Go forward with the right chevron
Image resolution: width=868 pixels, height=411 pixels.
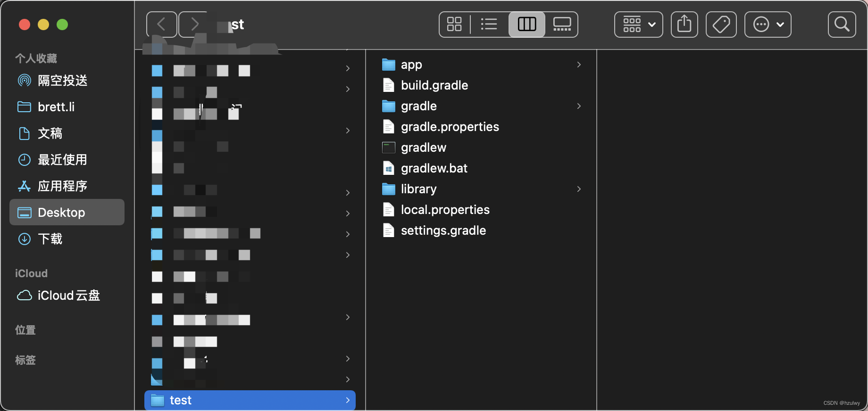point(194,24)
